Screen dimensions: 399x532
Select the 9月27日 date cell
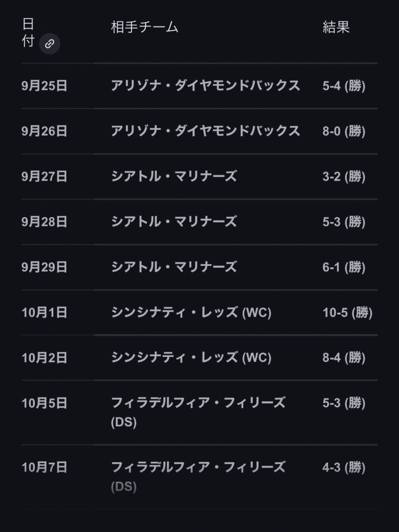pyautogui.click(x=44, y=177)
